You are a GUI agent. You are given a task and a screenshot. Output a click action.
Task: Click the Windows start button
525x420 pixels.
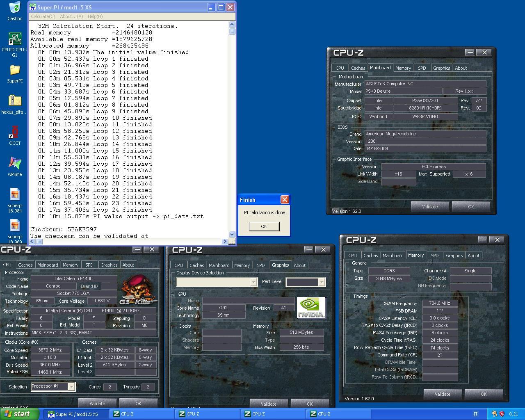(20, 414)
